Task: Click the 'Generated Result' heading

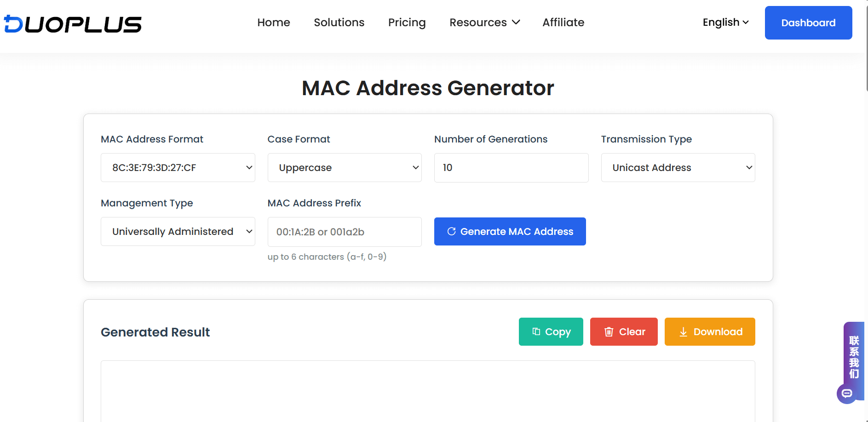Action: (155, 332)
